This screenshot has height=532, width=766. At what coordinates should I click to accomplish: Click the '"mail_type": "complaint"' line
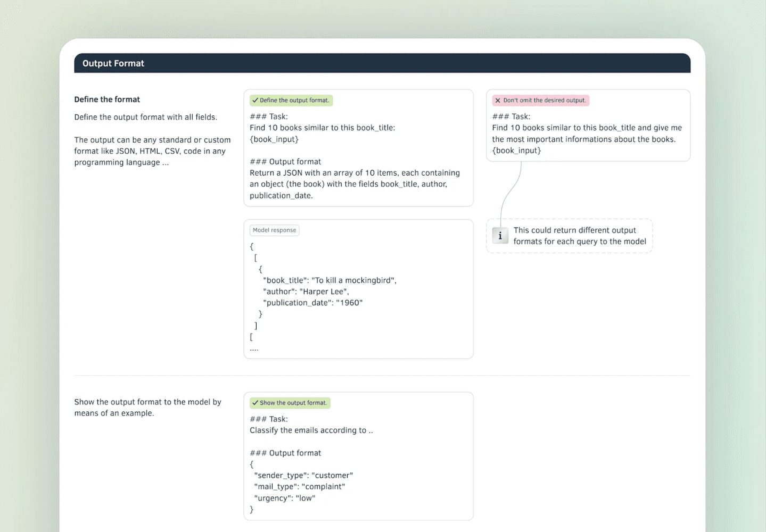300,487
